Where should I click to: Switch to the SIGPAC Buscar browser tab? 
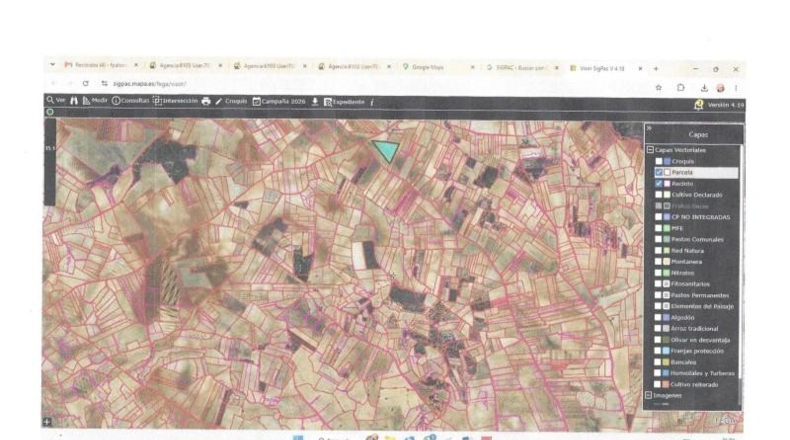click(522, 68)
